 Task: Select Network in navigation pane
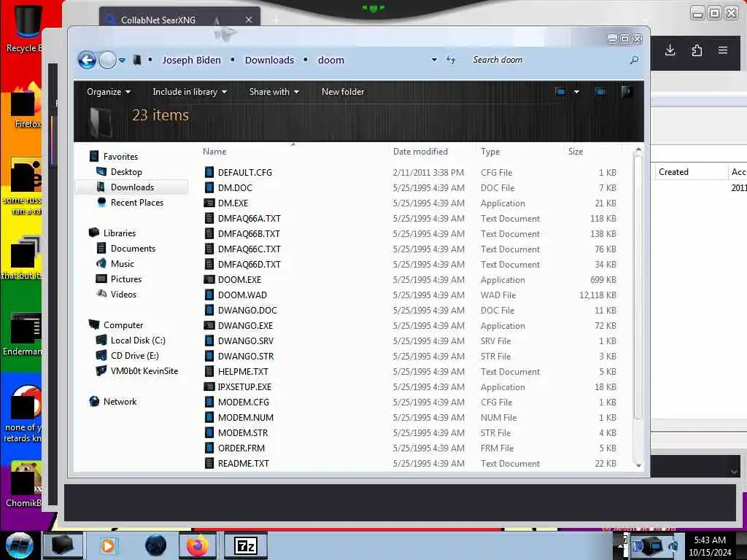120,402
